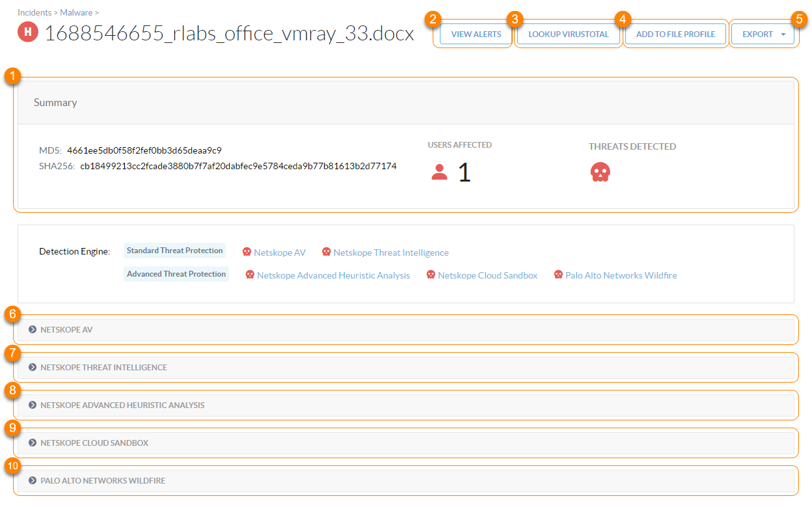Click the skull icon beside Netskope Advanced Heuristic Analysis

tap(250, 275)
